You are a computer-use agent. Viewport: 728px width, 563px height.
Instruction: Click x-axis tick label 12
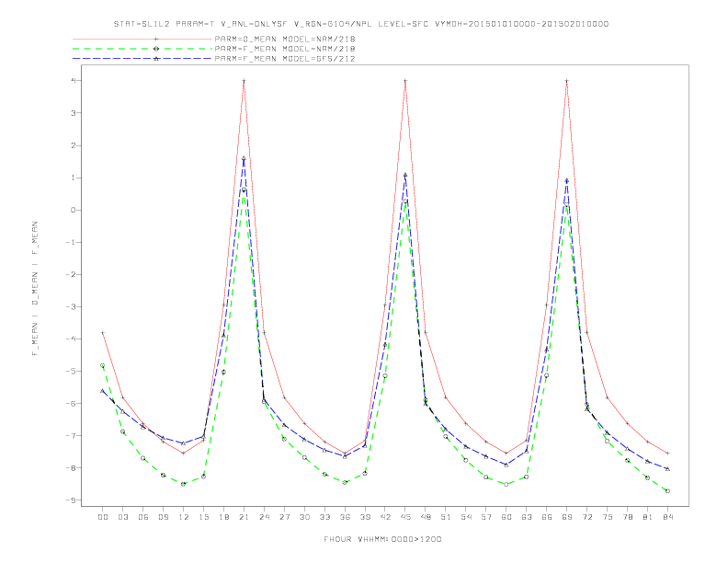[x=184, y=517]
